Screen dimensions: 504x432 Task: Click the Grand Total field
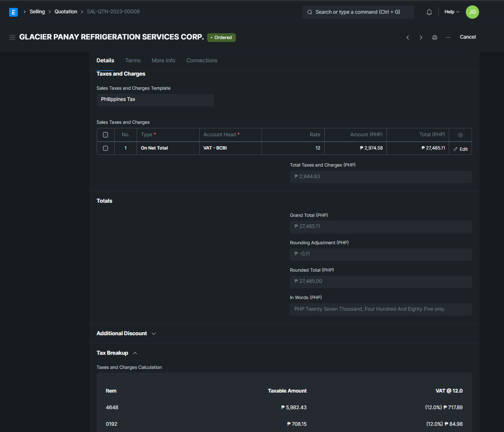381,227
